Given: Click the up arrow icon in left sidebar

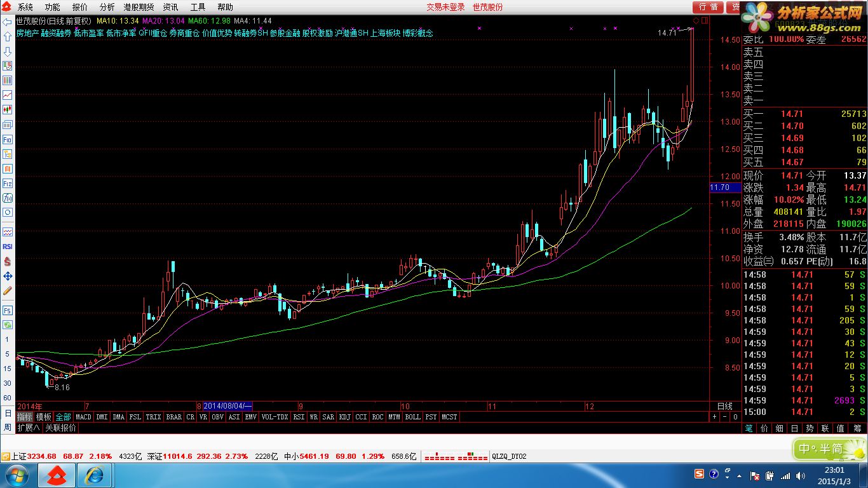Looking at the screenshot, I should point(8,37).
